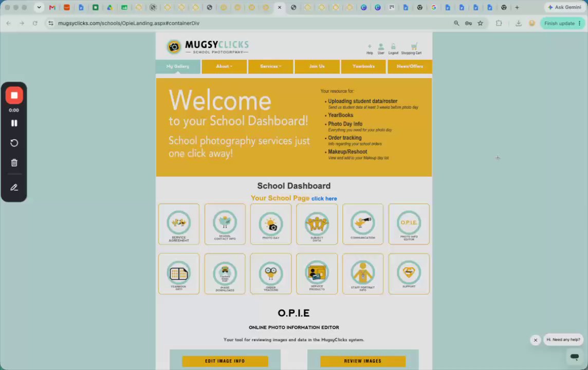Click the zoom magnifier icon in the address bar

coord(456,23)
